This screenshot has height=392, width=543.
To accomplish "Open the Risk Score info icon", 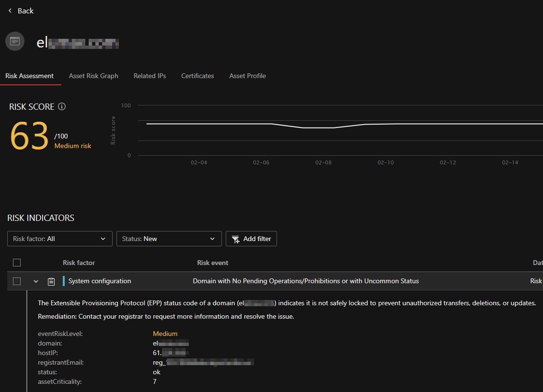I will coord(62,106).
